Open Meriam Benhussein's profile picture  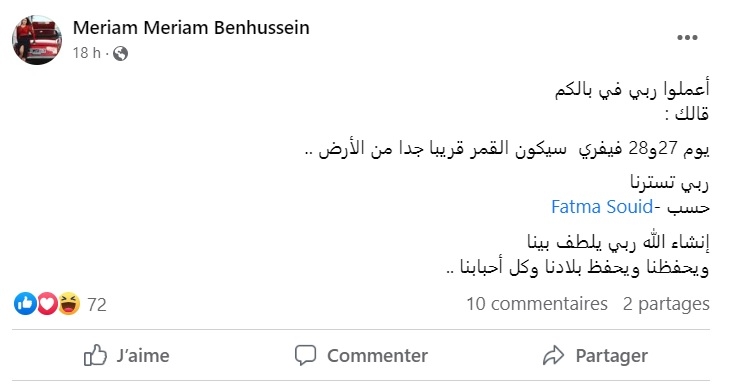(x=37, y=40)
